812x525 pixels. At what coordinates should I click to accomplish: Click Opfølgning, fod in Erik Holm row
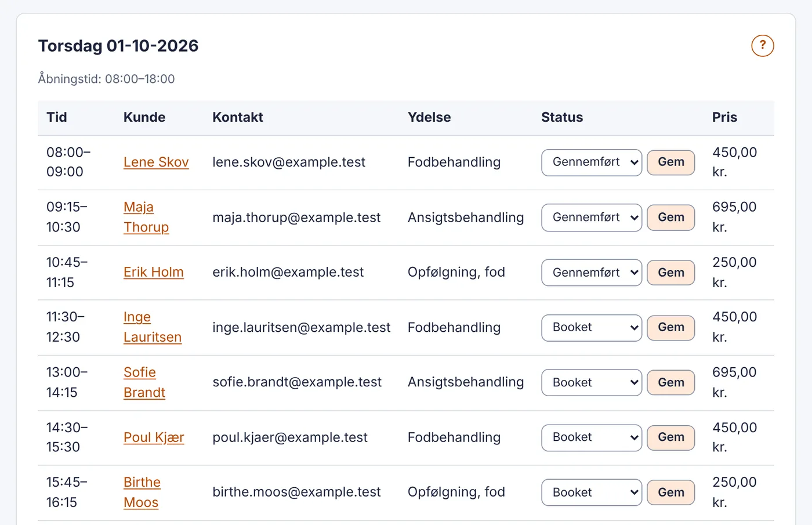pyautogui.click(x=456, y=273)
